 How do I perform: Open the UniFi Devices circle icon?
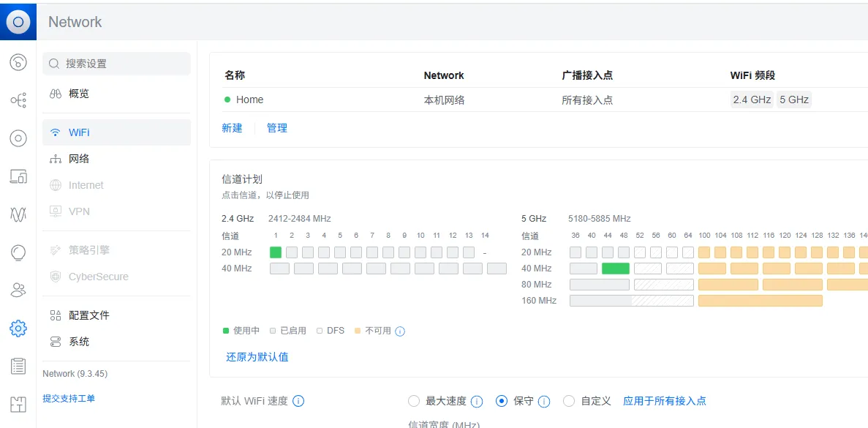(18, 138)
